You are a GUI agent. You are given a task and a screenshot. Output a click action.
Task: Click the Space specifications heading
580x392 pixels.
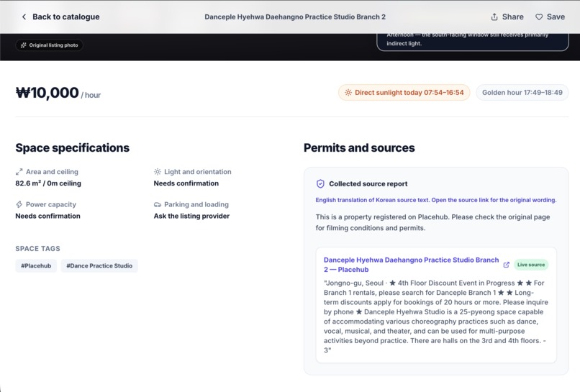coord(73,147)
